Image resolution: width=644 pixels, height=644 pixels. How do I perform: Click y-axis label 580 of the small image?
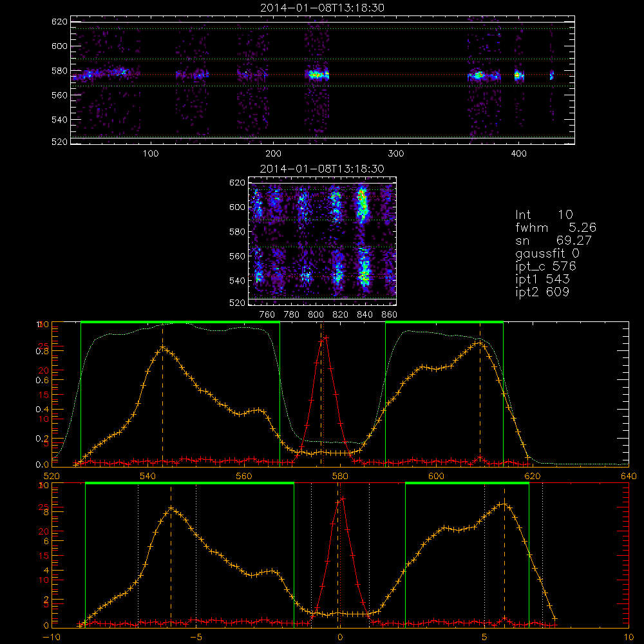tap(237, 232)
